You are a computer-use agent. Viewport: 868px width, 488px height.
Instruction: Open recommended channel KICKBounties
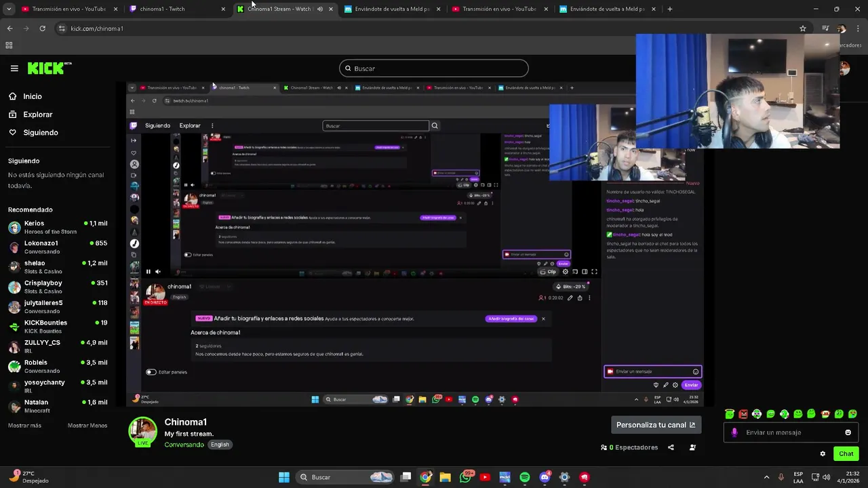coord(58,327)
